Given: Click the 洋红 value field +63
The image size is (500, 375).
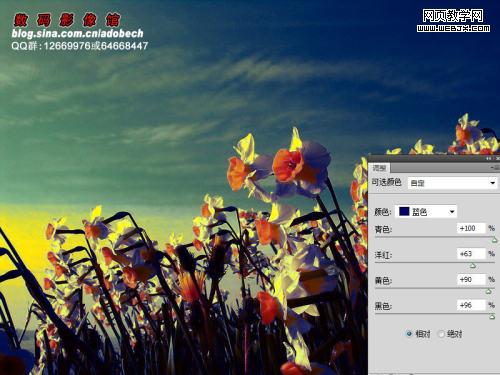Looking at the screenshot, I should tap(471, 254).
